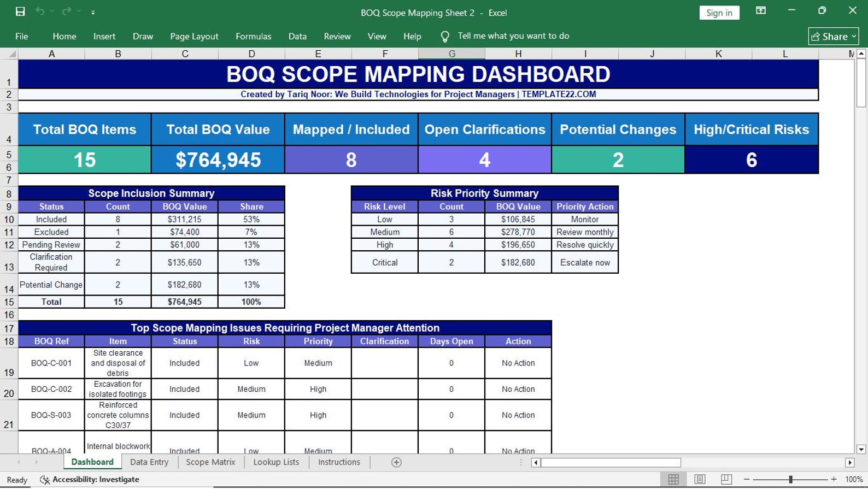Switch to the Home ribbon tab
Viewport: 868px width, 489px height.
(x=64, y=36)
